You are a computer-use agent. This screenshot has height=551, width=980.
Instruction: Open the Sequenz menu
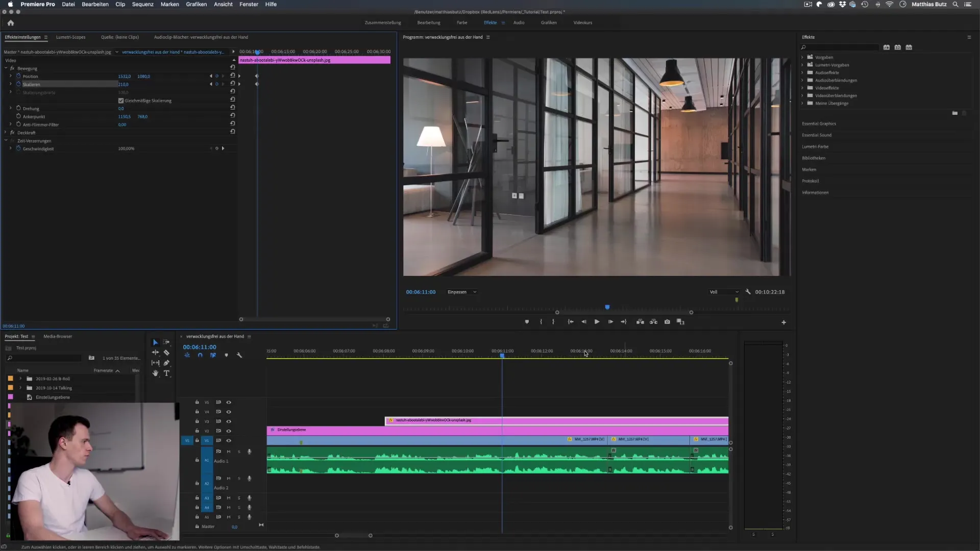[142, 4]
